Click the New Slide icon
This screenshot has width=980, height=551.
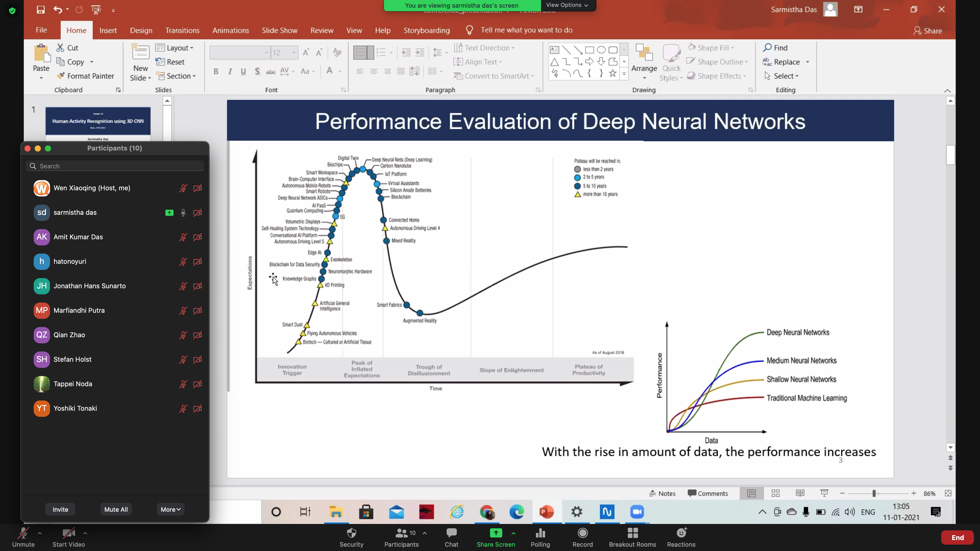click(140, 52)
